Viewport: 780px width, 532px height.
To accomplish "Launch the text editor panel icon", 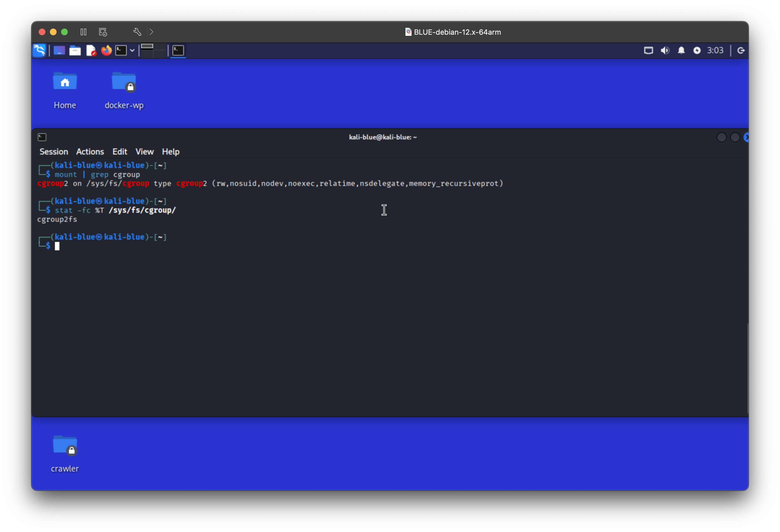I will point(90,51).
